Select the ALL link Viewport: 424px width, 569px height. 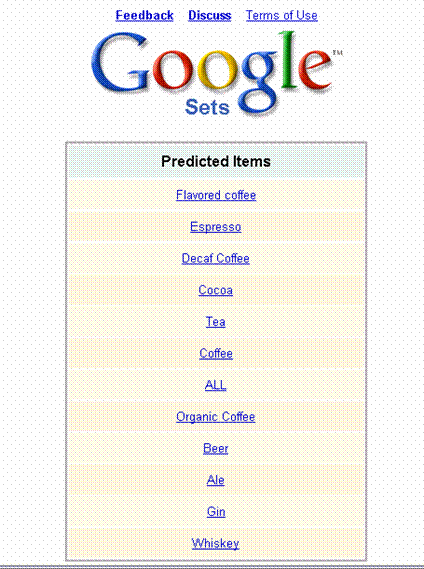click(x=216, y=385)
